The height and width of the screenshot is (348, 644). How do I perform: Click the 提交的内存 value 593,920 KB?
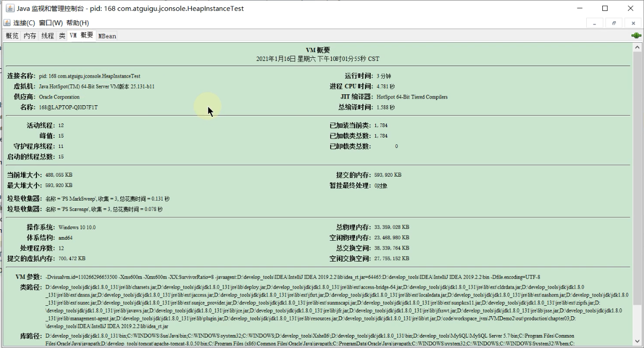coord(388,175)
